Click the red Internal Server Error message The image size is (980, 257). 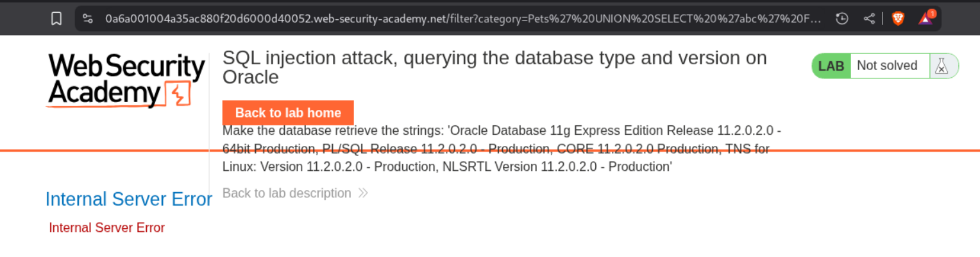pos(106,228)
